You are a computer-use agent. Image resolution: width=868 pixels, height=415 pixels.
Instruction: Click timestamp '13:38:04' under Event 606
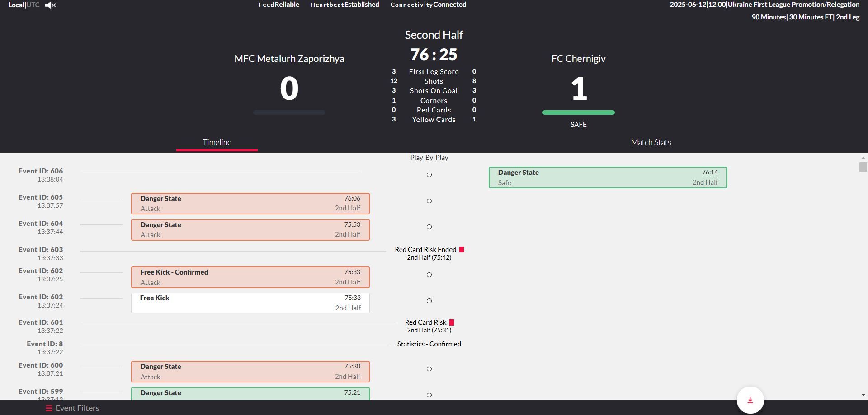50,179
